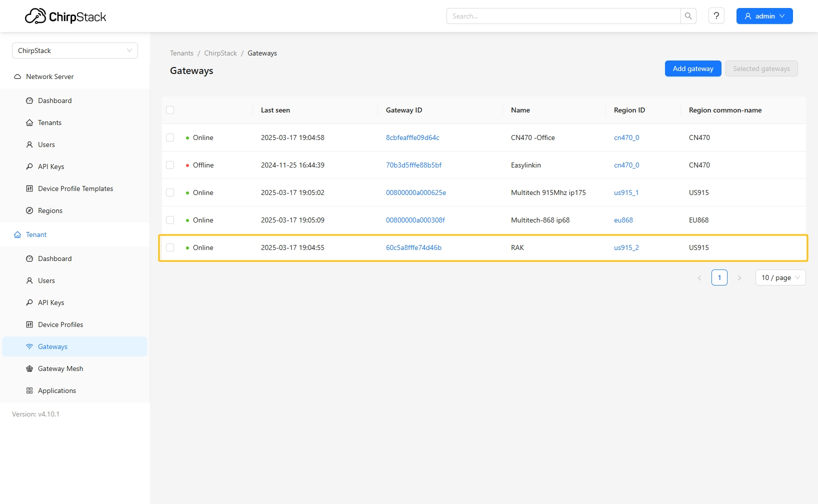Click the Applications grid icon

click(x=29, y=390)
